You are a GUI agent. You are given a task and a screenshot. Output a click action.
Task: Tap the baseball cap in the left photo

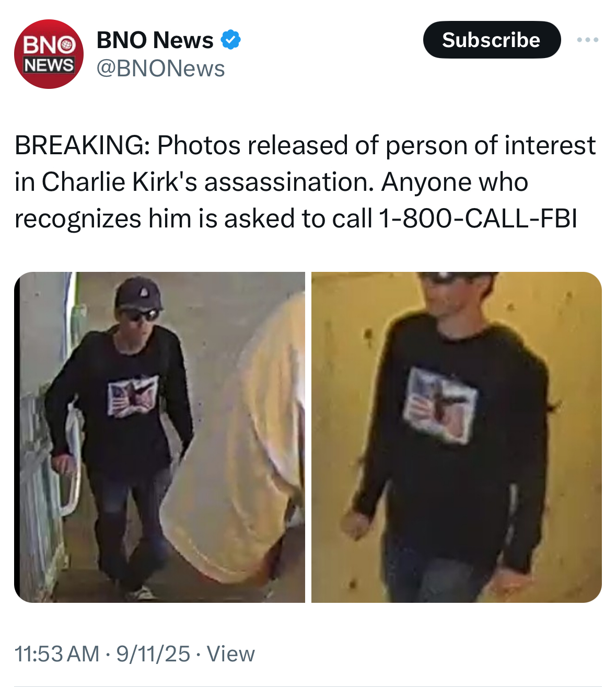click(x=138, y=293)
